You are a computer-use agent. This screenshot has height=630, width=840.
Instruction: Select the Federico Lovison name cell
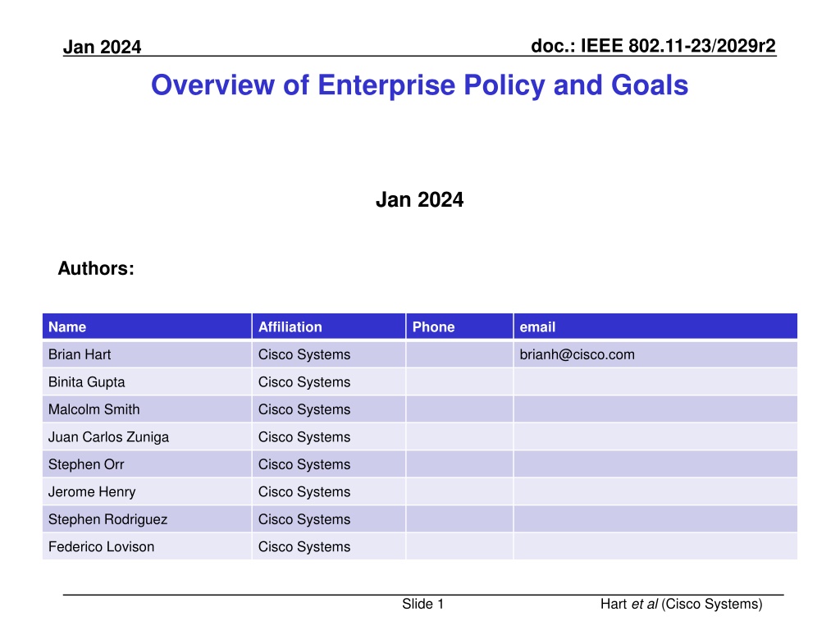(x=147, y=546)
